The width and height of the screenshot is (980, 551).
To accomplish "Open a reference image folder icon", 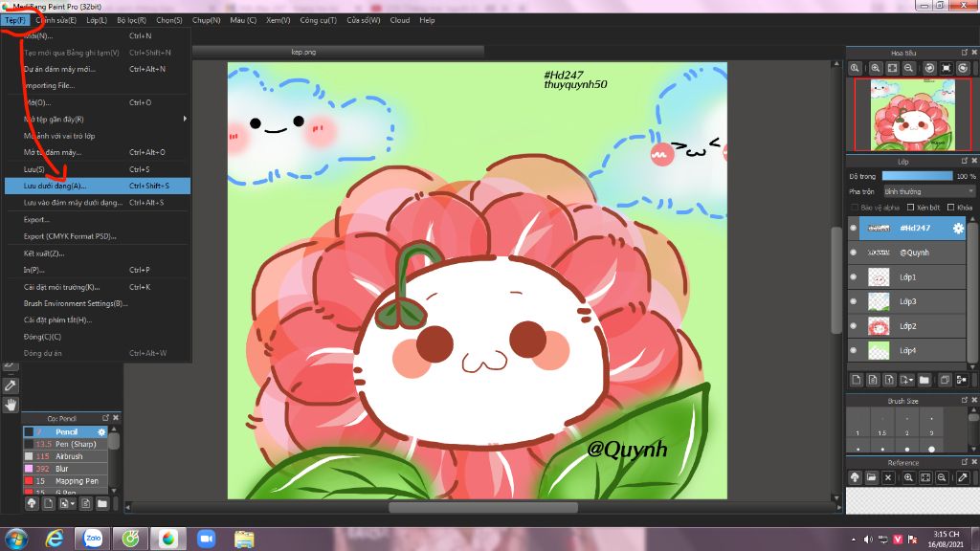I will (x=871, y=478).
